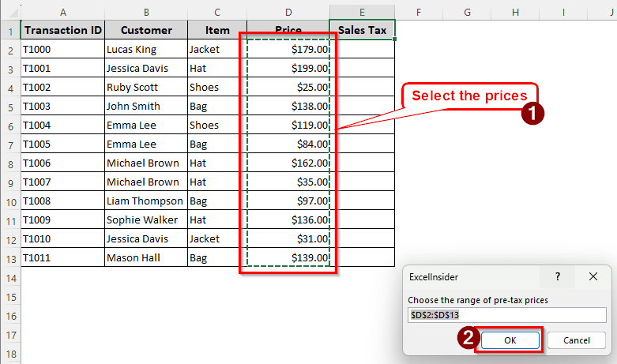Click the Mason Hall cell
The image size is (617, 364).
pos(146,257)
